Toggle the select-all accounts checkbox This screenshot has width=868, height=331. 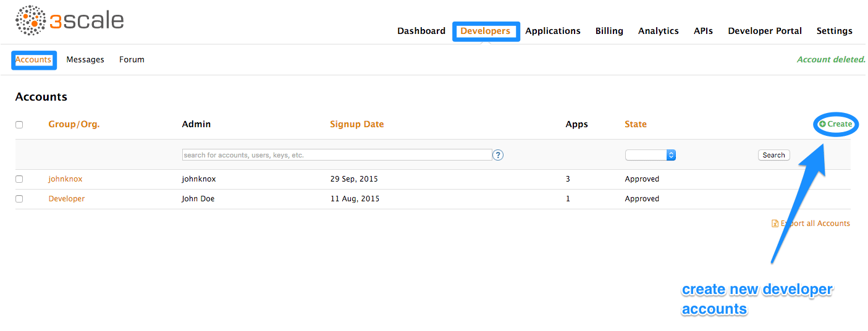[19, 125]
